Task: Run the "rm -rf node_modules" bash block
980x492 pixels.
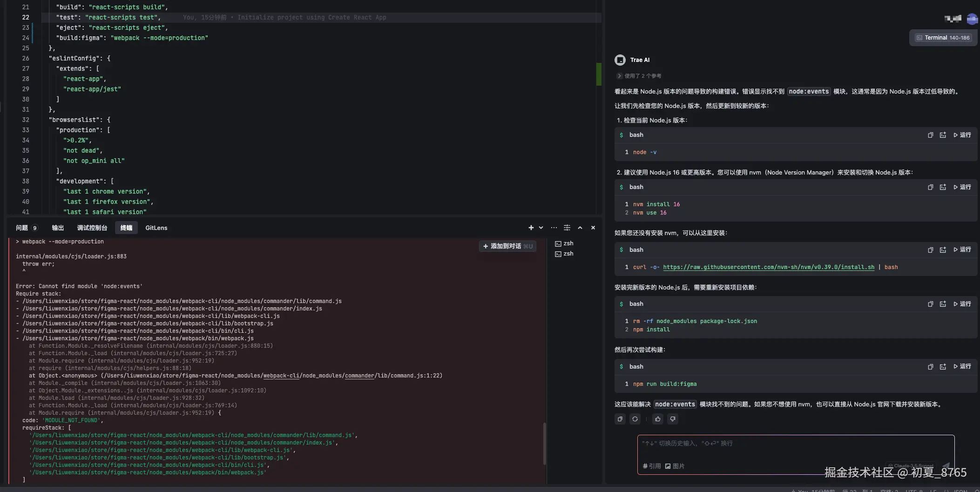Action: pos(962,304)
